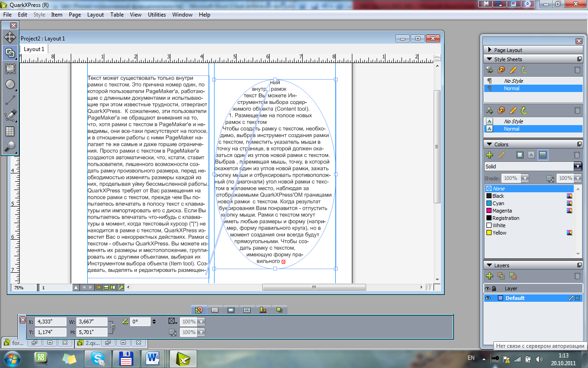Viewport: 588px width, 368px height.
Task: Select Frame Color button in Colors palette
Action: pyautogui.click(x=520, y=155)
